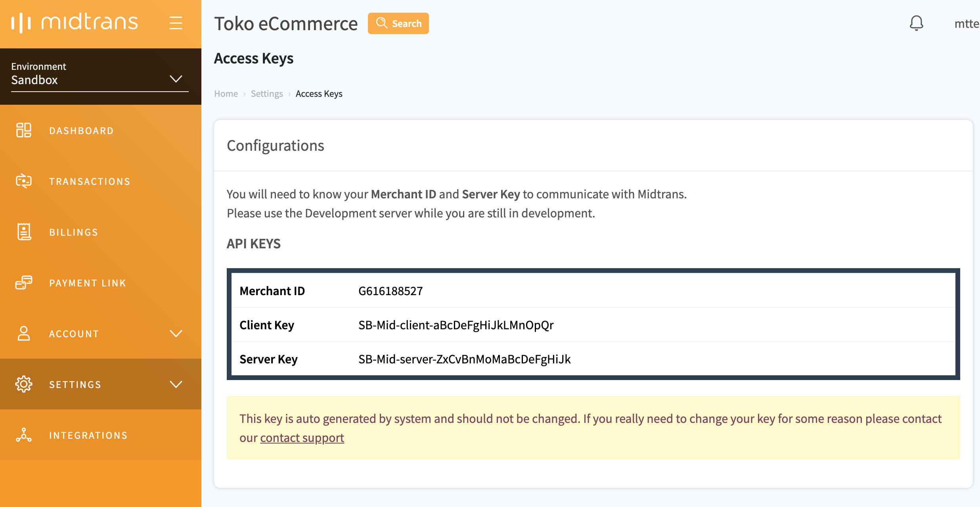
Task: Click the Account person icon
Action: pyautogui.click(x=24, y=334)
